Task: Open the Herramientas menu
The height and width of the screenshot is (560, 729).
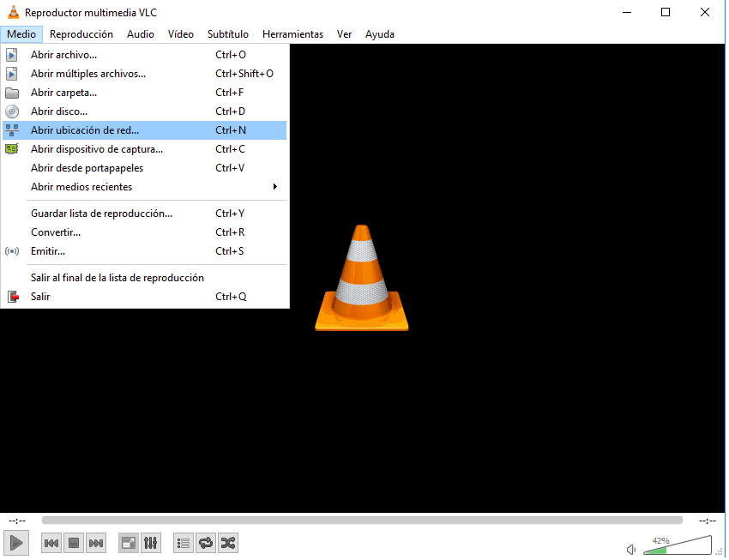Action: (293, 34)
